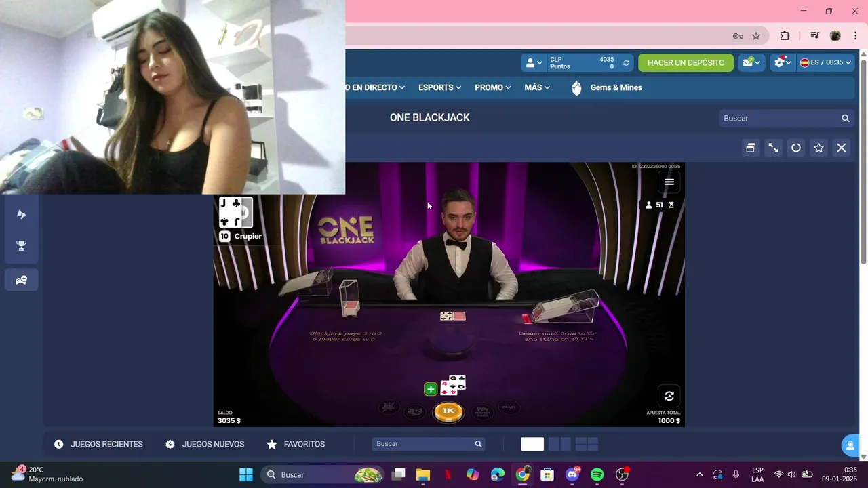Add One Blackjack to favorites
The width and height of the screenshot is (868, 488).
point(818,148)
